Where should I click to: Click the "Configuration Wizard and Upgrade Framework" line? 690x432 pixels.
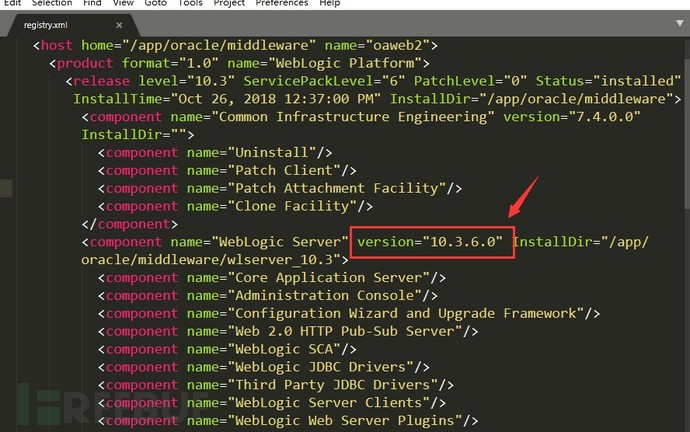click(349, 314)
